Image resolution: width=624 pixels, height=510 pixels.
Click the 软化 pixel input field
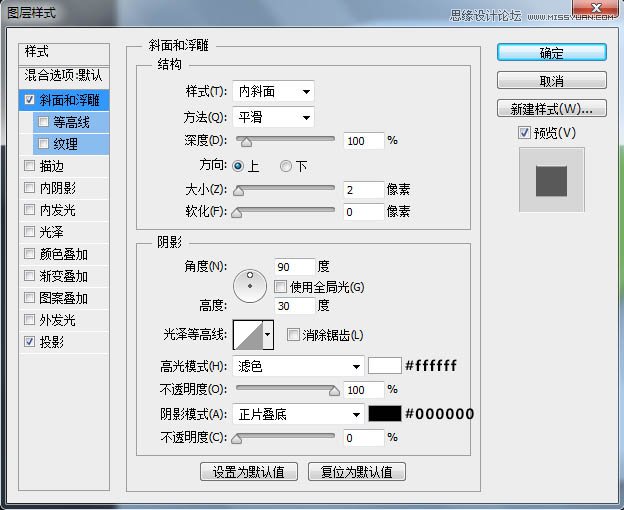tap(364, 212)
